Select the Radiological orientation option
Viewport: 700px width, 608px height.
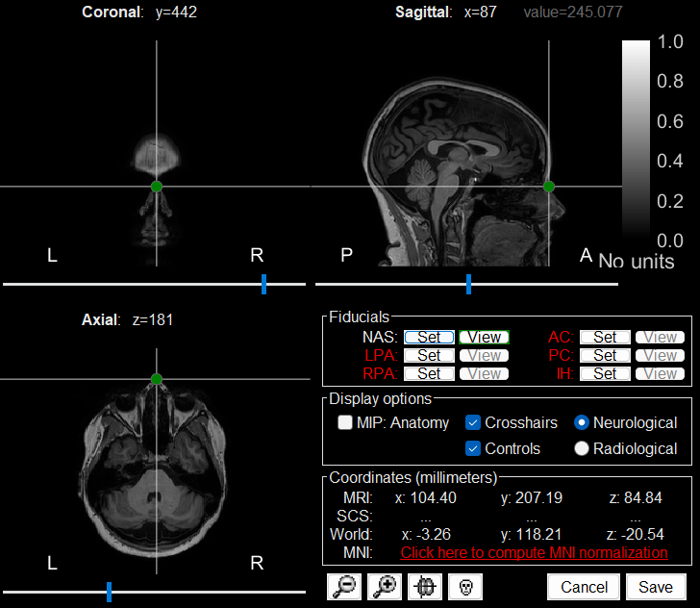pyautogui.click(x=582, y=448)
